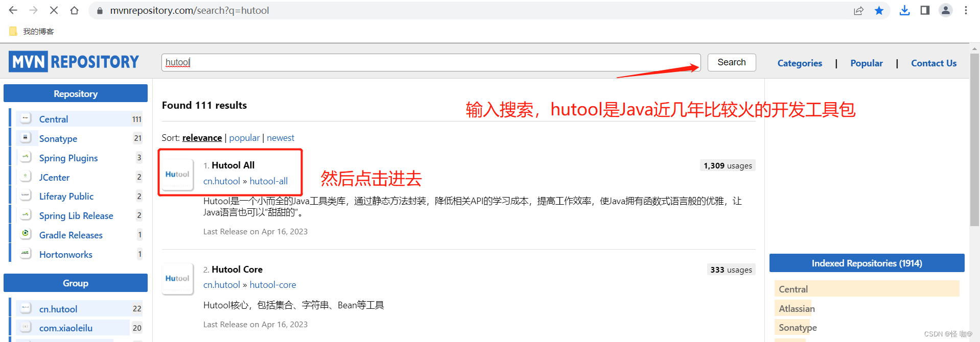
Task: Filter by Spring Lib Release repository
Action: (76, 215)
